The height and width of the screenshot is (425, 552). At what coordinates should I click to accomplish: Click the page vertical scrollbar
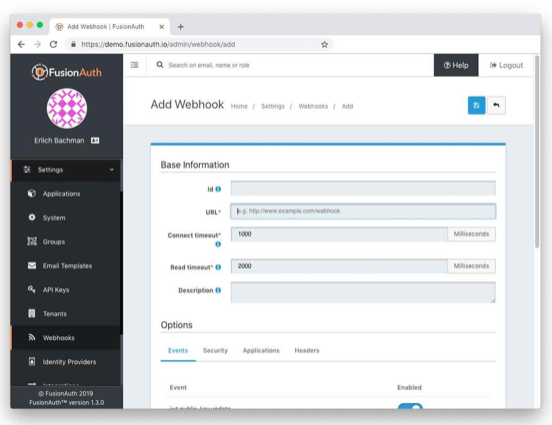(x=537, y=151)
